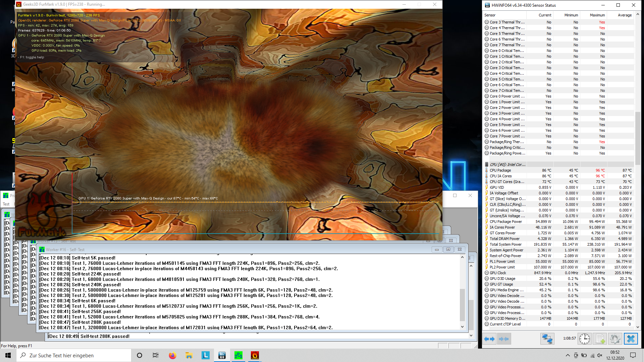Switch to FurMark from the taskbar
Viewport: 644px width, 362px height.
coord(255,355)
